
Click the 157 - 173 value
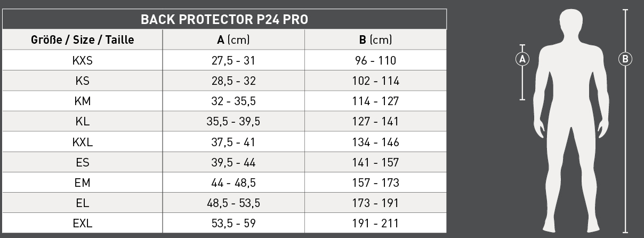[x=375, y=183]
